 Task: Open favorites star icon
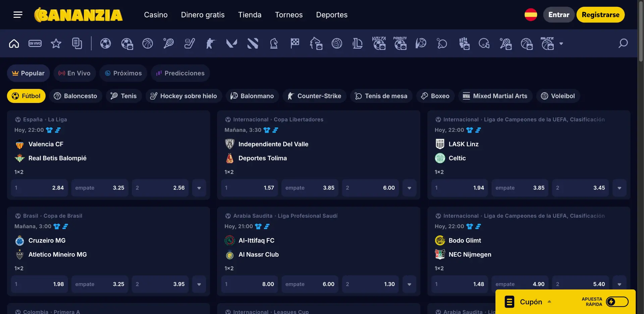click(x=56, y=43)
